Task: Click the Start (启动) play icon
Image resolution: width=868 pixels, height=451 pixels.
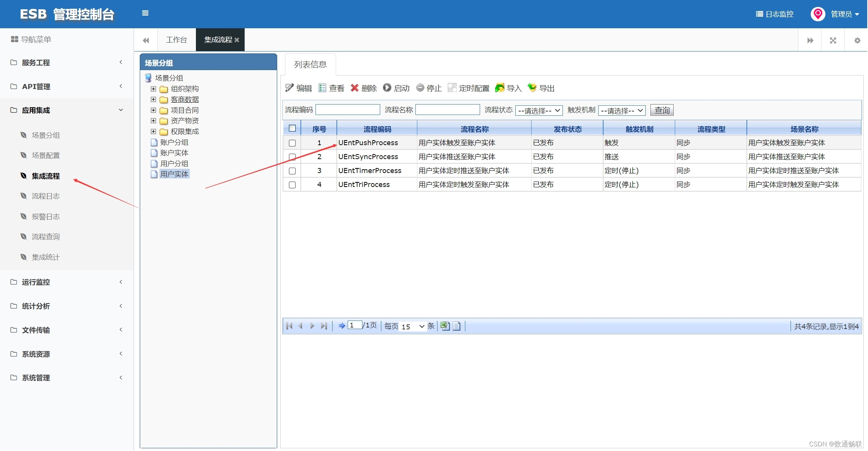Action: point(387,88)
